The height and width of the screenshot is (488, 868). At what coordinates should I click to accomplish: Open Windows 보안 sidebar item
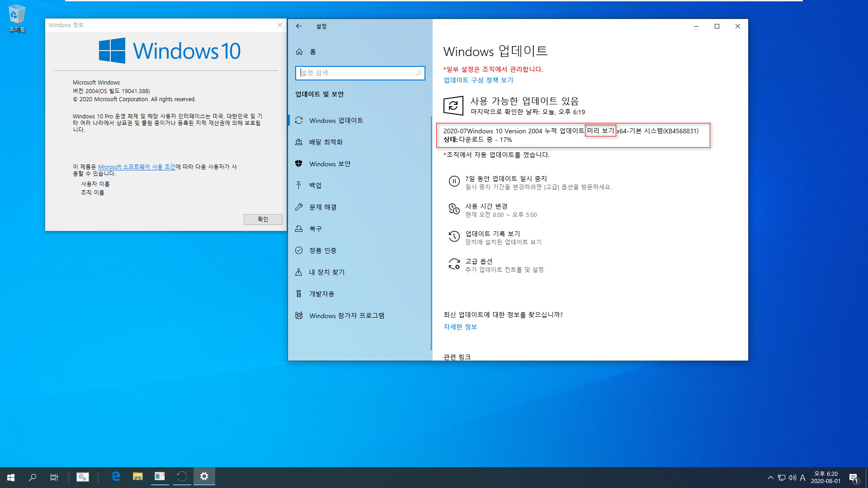[360, 164]
